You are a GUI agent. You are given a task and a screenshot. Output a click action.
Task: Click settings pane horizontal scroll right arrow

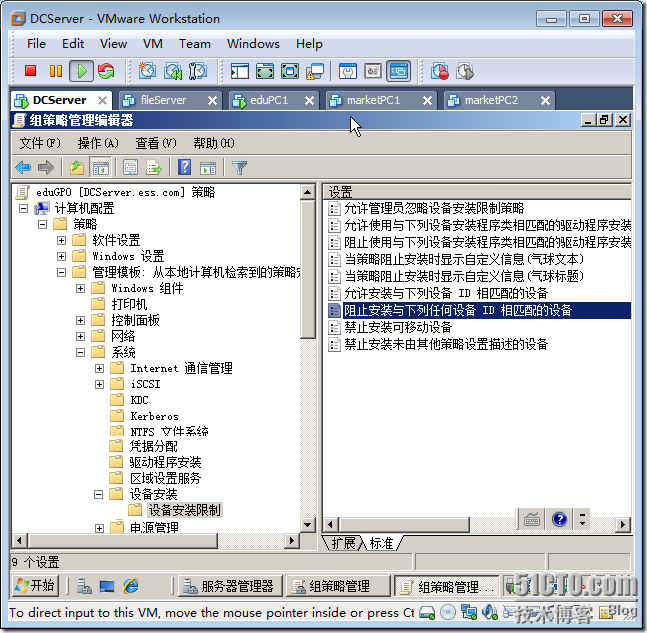coord(623,524)
